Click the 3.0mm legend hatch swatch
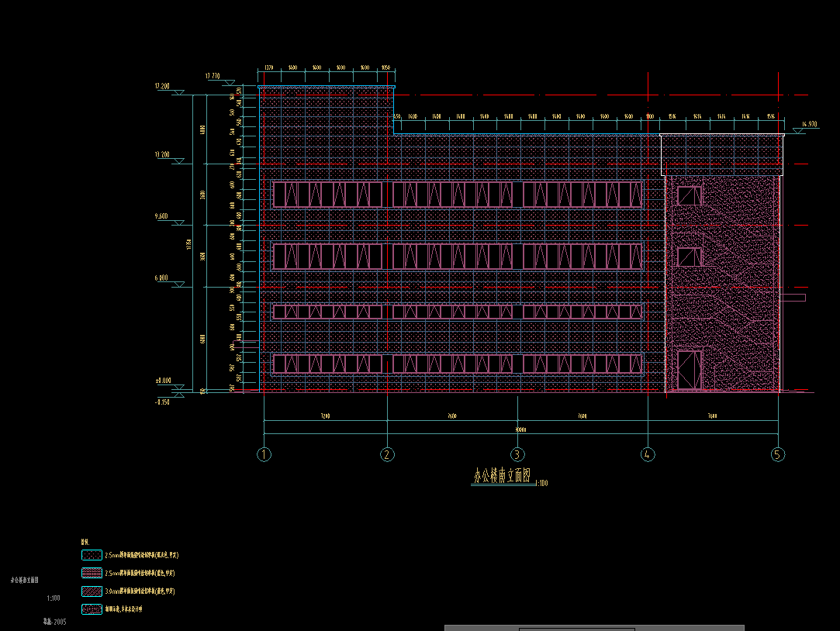The image size is (840, 631). point(92,591)
